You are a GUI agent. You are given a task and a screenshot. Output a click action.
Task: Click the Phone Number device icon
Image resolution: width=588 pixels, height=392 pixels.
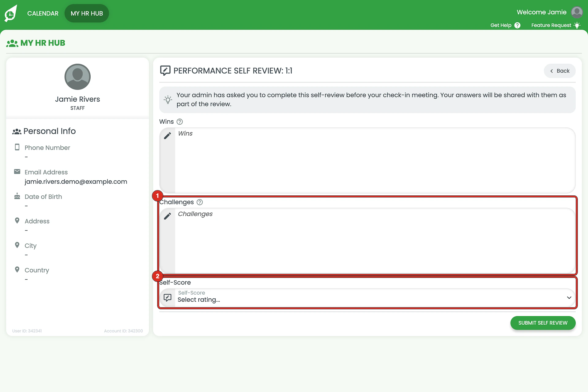click(17, 147)
